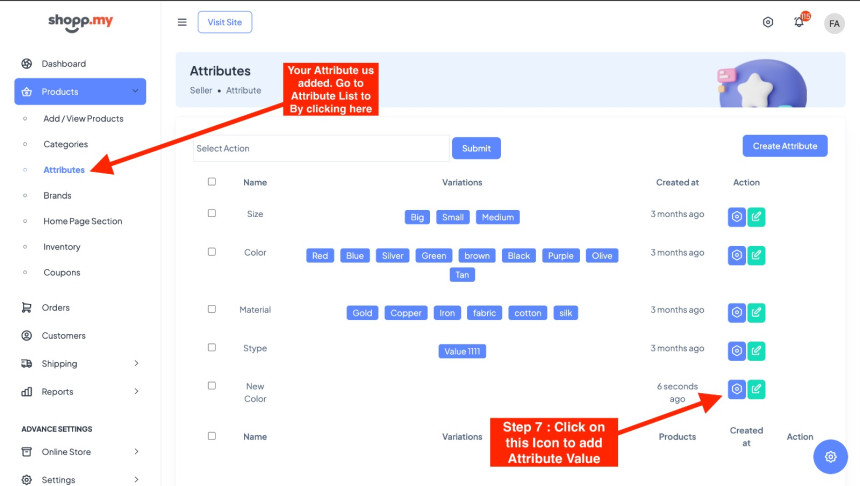Open Dashboard from the sidebar
Screen dimensions: 860x486
coord(63,64)
